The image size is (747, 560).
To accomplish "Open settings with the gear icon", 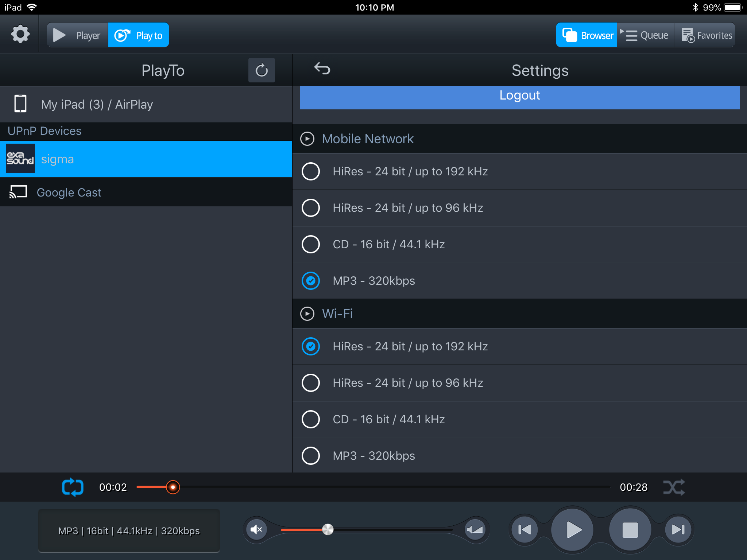I will click(x=20, y=35).
